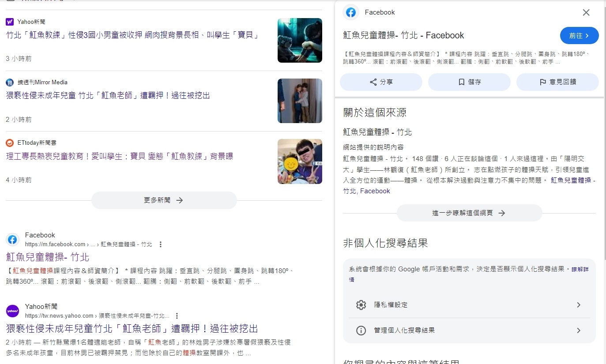Click the 3 小時前 timestamp

pos(19,59)
